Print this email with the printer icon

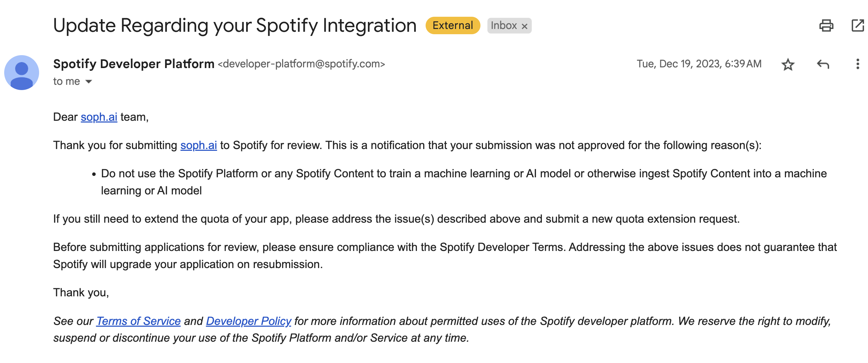coord(826,26)
